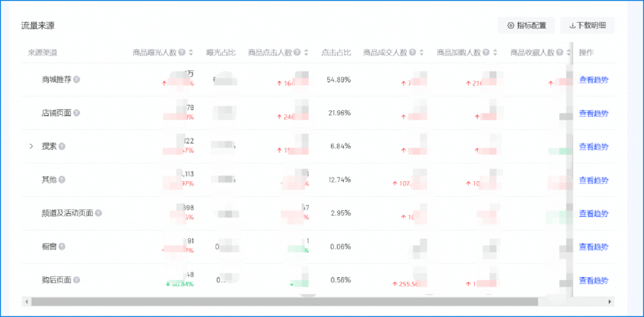
Task: Click help icon next to 其他
Action: [62, 179]
